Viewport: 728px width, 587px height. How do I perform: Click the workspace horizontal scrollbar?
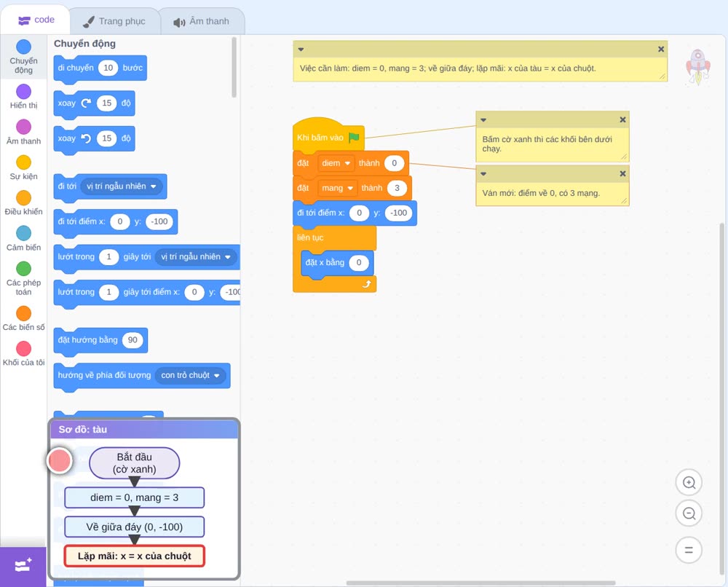(x=481, y=583)
